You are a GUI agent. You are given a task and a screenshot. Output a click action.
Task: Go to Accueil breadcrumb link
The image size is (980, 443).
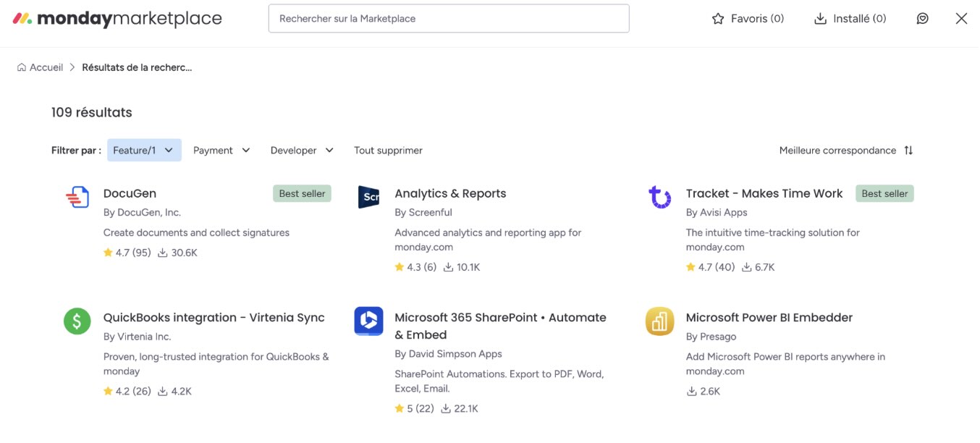coord(46,67)
